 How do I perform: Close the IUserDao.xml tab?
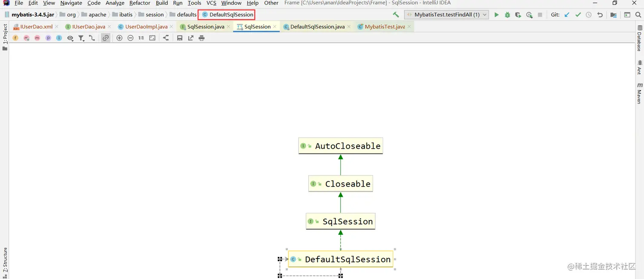point(57,26)
